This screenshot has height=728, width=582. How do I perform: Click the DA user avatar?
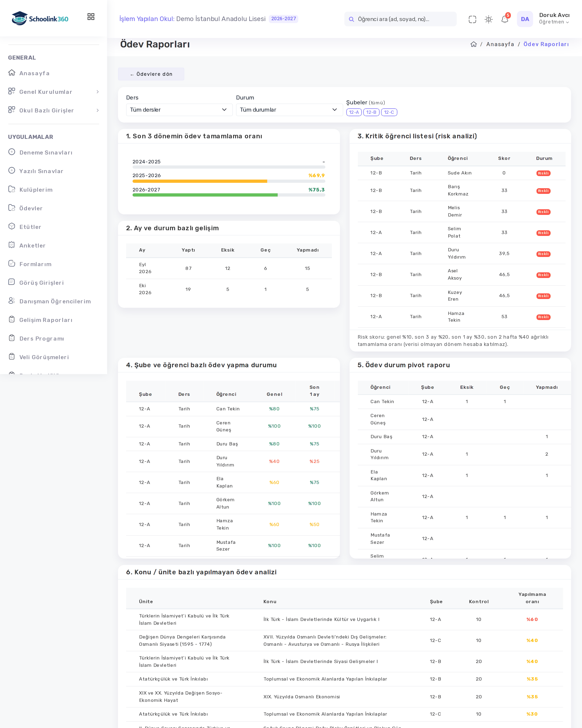525,19
